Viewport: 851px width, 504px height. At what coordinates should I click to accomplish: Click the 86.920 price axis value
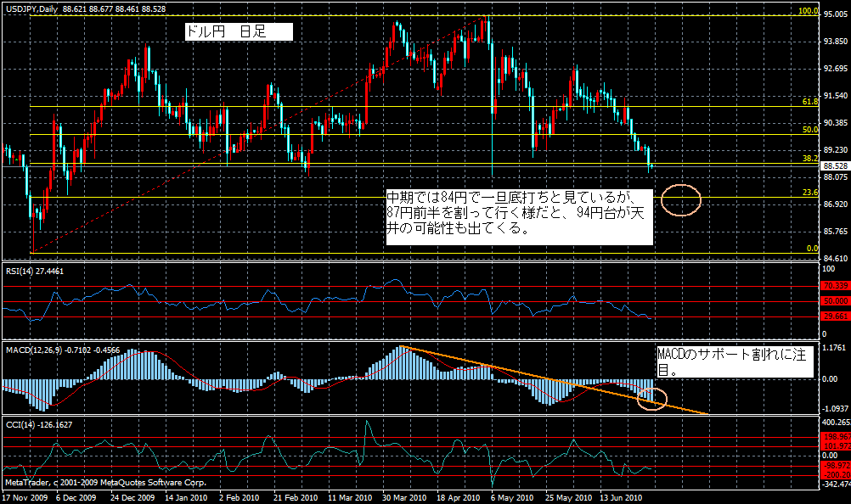pos(836,204)
